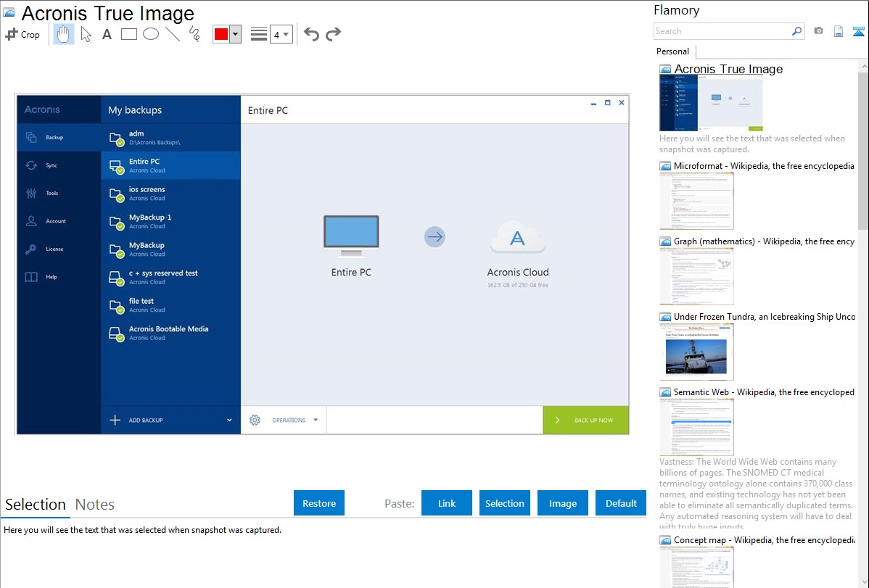Click the Add Backup plus button
The image size is (869, 588).
pos(115,420)
